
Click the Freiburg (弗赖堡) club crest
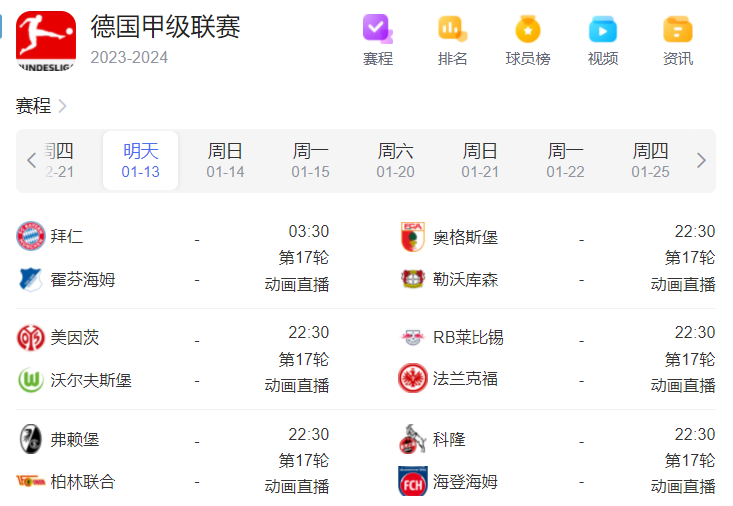coord(31,439)
